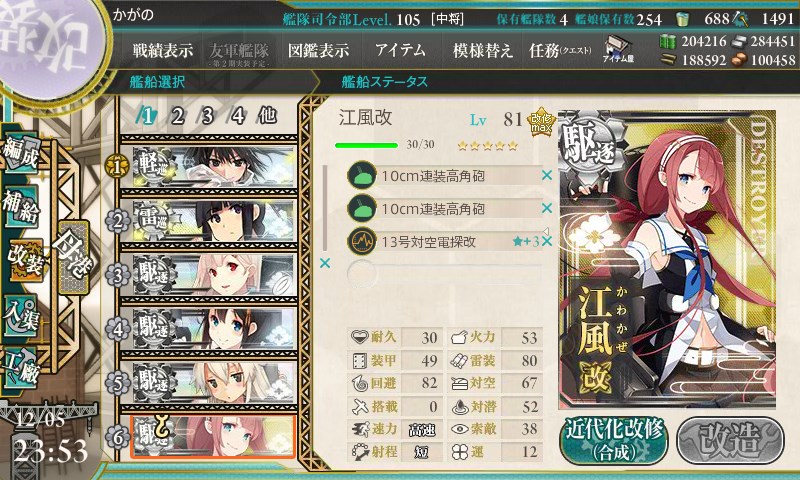
Task: Remove the second 10cm連装高角砲 with its X
Action: pyautogui.click(x=546, y=208)
